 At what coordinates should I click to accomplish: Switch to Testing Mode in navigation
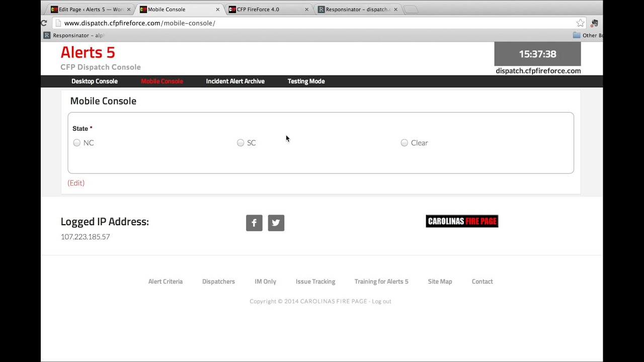(x=306, y=81)
